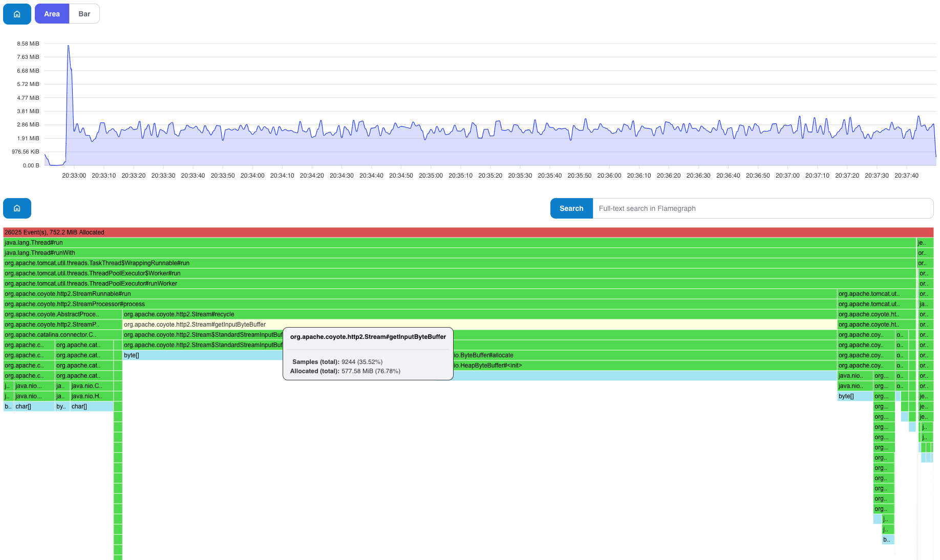This screenshot has height=560, width=940.
Task: Select the HeapByteBuffer#<init> frame
Action: 645,365
